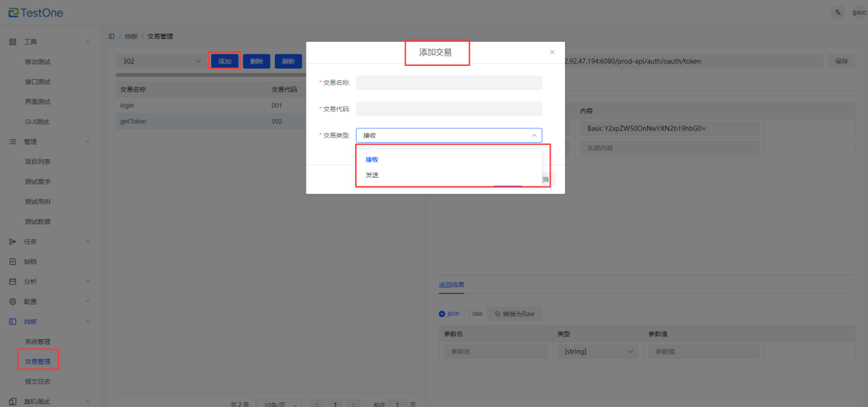Screen dimensions: 868x407
Task: Click the language translate icon in header
Action: click(x=838, y=13)
